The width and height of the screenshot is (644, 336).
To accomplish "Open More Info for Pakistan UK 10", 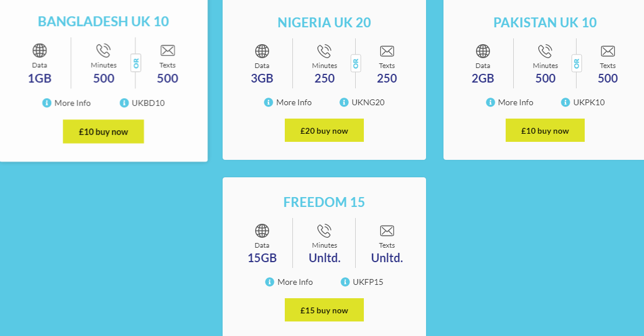I will pos(516,102).
